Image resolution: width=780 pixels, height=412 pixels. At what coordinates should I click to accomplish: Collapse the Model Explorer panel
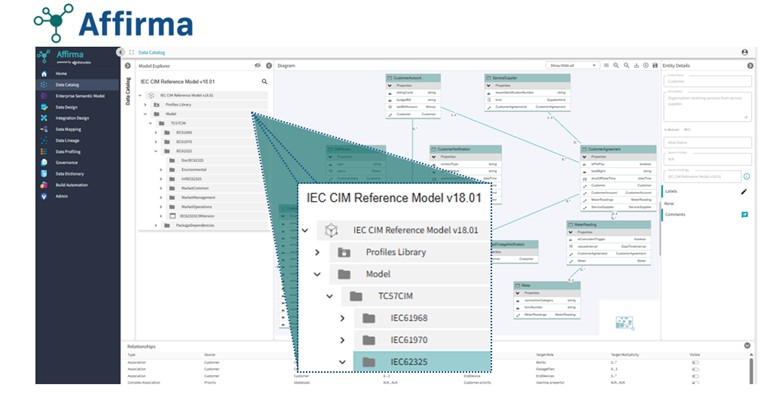tap(269, 66)
